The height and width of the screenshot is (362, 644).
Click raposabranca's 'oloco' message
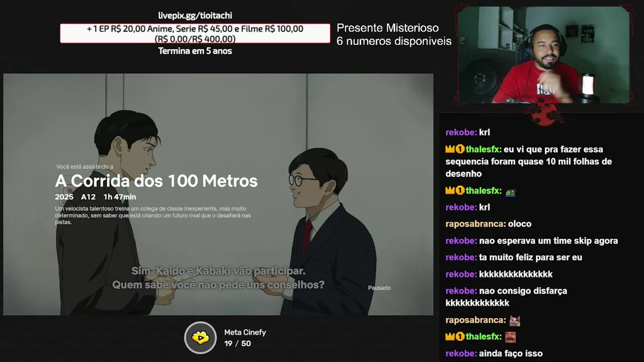(488, 224)
